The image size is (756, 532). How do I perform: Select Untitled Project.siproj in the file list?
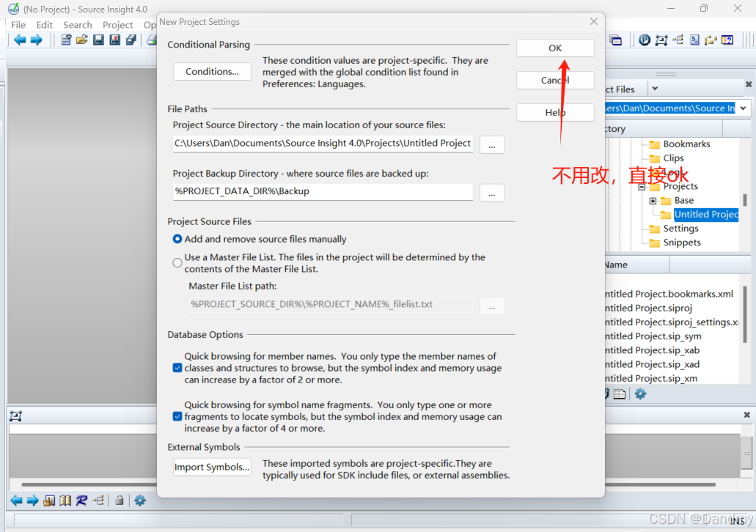pyautogui.click(x=648, y=308)
